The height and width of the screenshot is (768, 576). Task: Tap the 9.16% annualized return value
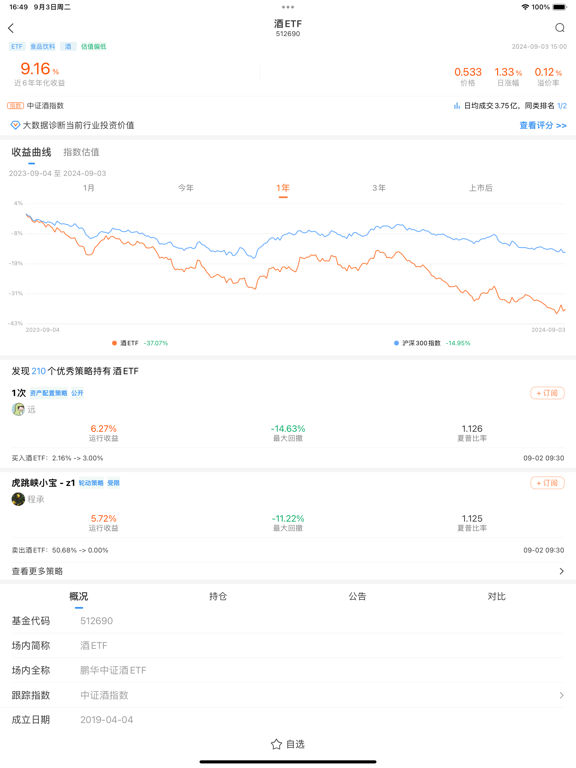pyautogui.click(x=39, y=69)
